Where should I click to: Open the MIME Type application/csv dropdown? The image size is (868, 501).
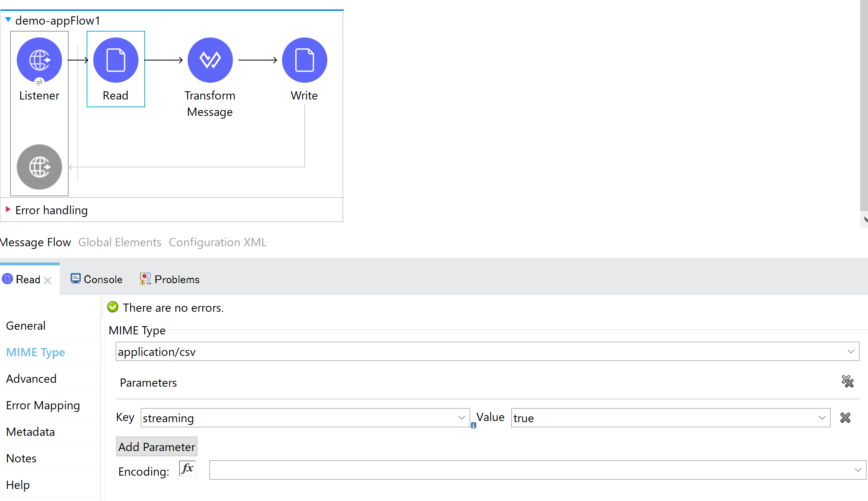point(851,352)
